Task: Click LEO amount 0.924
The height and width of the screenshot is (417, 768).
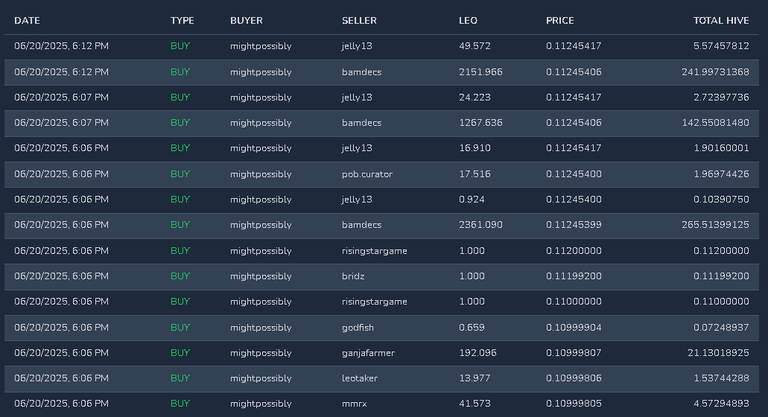Action: [472, 199]
